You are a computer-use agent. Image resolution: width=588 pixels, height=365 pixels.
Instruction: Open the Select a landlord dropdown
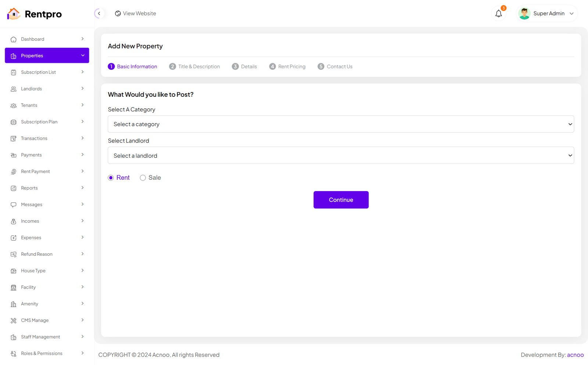(x=341, y=155)
